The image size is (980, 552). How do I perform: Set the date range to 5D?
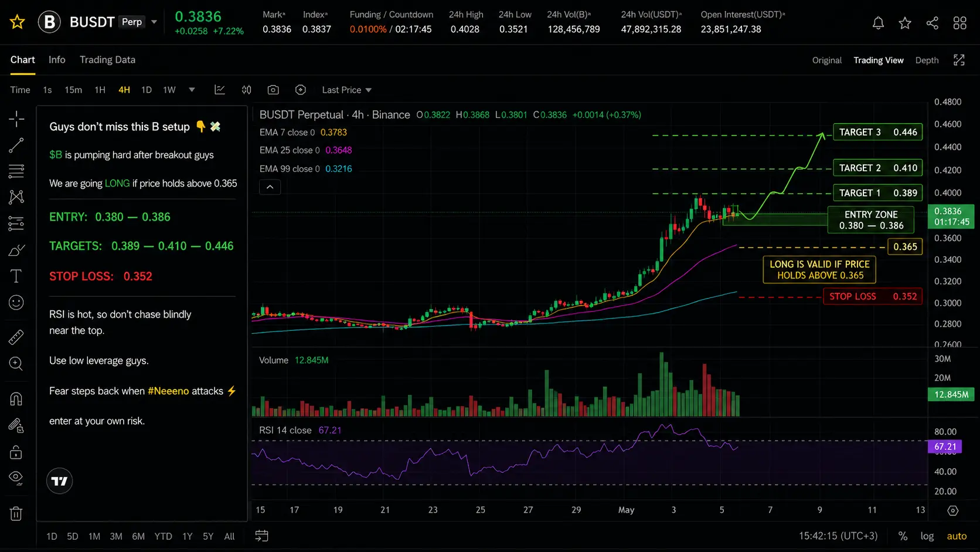click(x=73, y=536)
